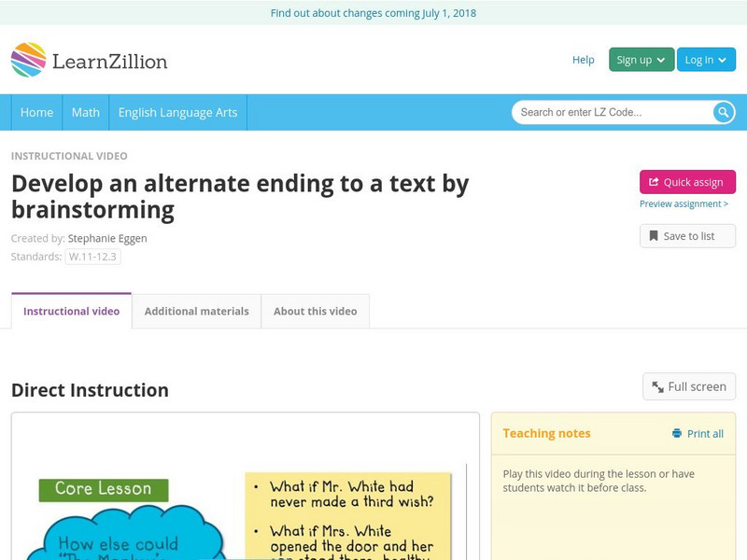Screen dimensions: 747x560
Task: Open the Preview assignment link
Action: click(x=685, y=204)
